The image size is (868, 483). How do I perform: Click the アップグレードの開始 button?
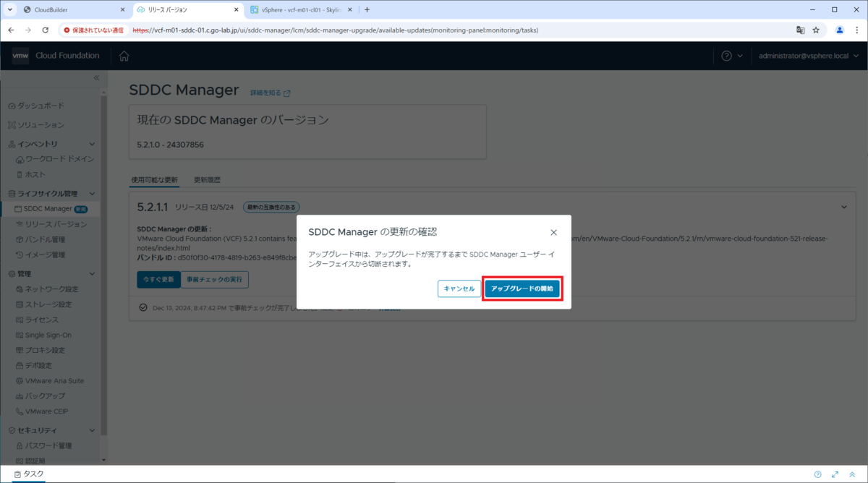[x=522, y=288]
